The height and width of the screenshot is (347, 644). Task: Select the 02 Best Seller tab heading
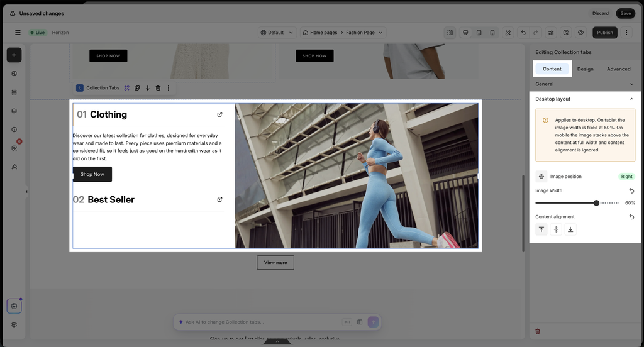point(104,199)
